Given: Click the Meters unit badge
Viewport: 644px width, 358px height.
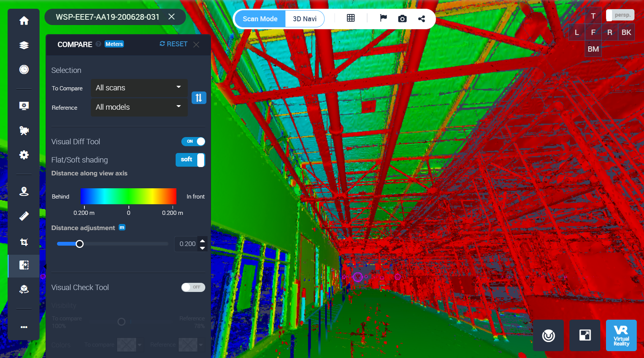Looking at the screenshot, I should [114, 44].
